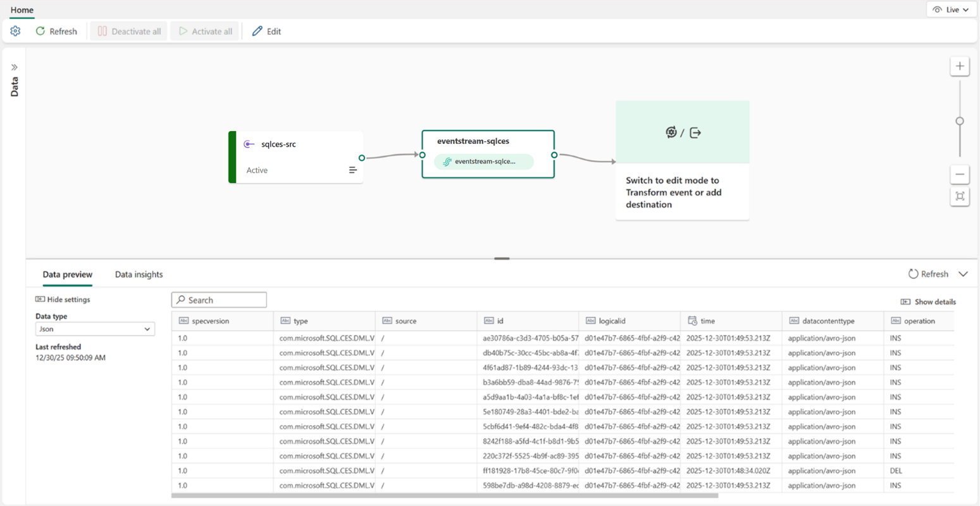Click the Edit button in toolbar

point(266,31)
